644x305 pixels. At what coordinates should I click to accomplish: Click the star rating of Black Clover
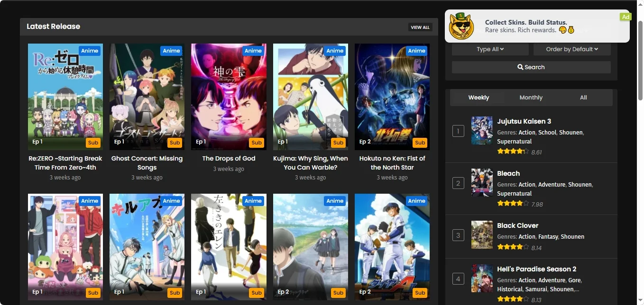(x=513, y=247)
